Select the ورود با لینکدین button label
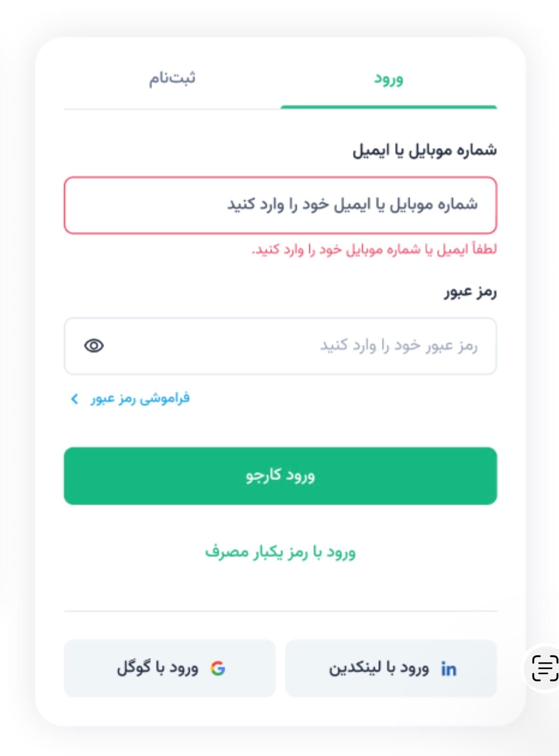Image resolution: width=559 pixels, height=756 pixels. click(379, 668)
